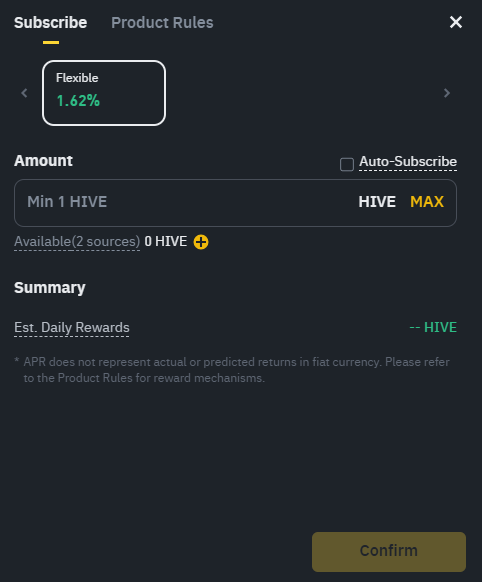482x582 pixels.
Task: Show Available(2 sources) breakdown
Action: coord(77,242)
